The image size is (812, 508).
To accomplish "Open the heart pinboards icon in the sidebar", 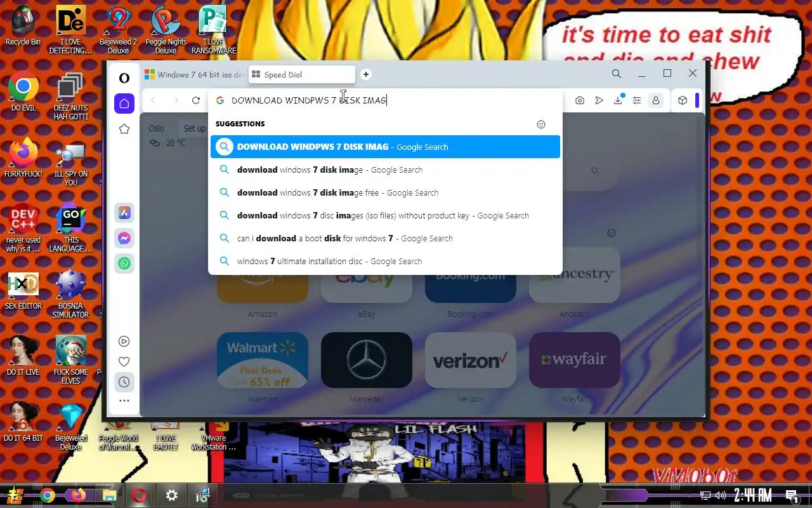I will 124,361.
